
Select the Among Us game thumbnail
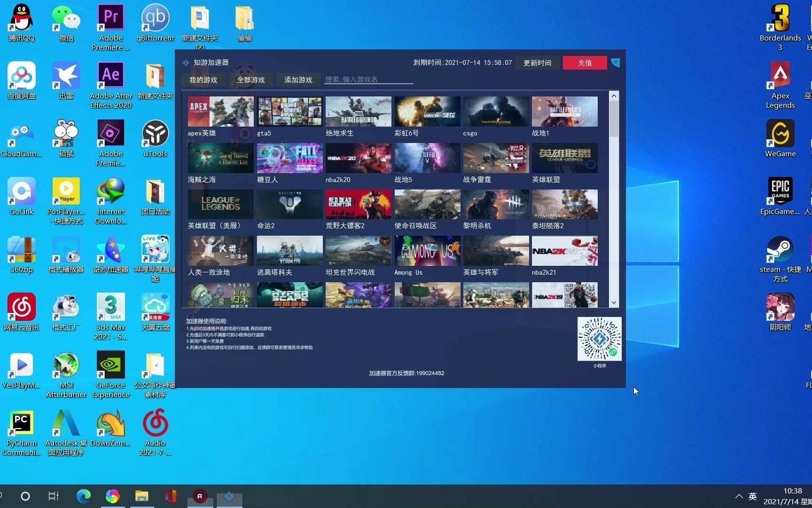(x=427, y=251)
